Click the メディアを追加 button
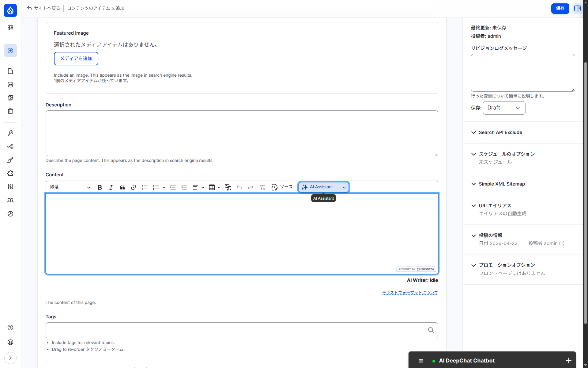The height and width of the screenshot is (368, 588). click(x=76, y=59)
